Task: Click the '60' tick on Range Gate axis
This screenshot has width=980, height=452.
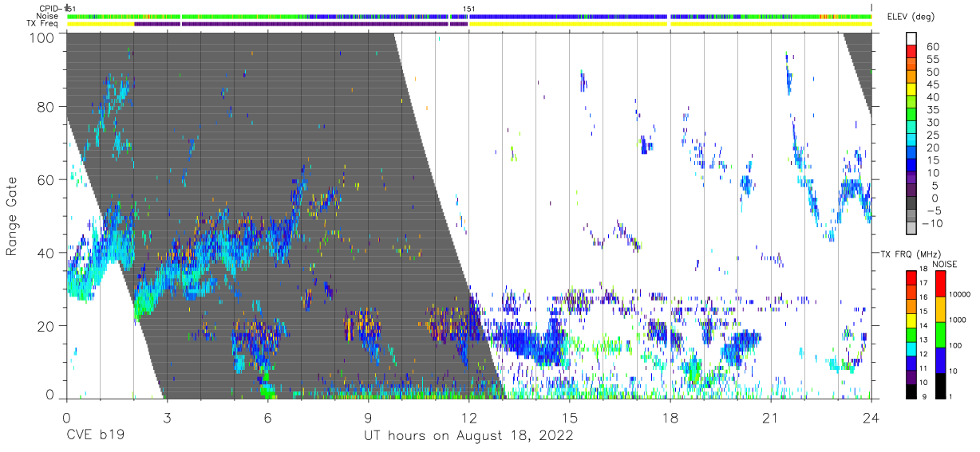Action: coord(46,179)
